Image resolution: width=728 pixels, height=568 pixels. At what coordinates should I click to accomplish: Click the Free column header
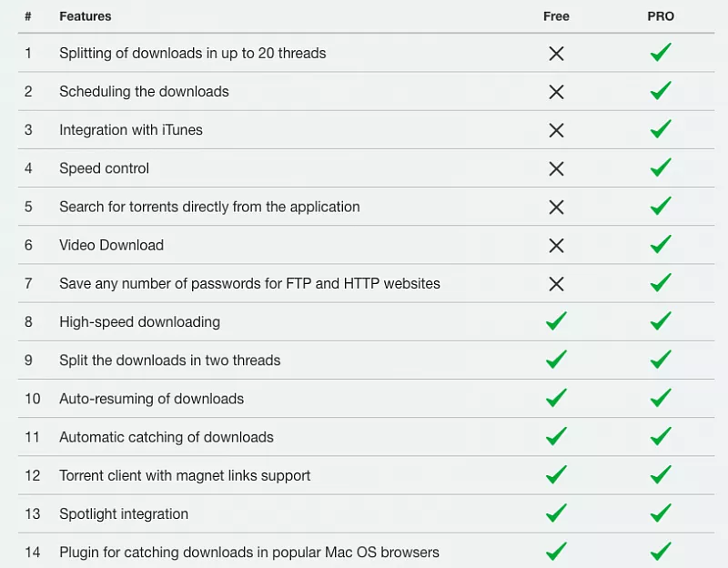(556, 16)
